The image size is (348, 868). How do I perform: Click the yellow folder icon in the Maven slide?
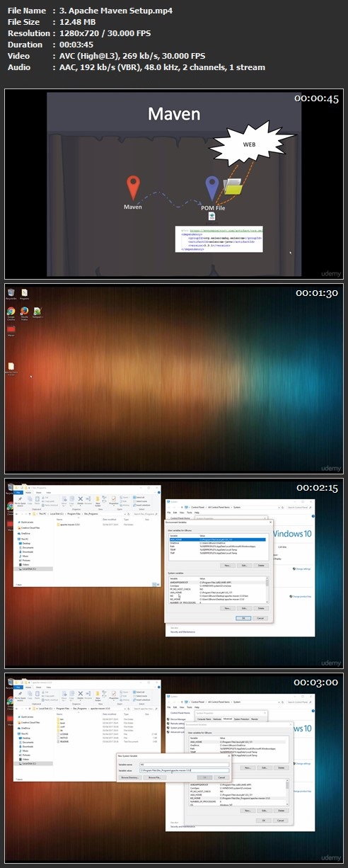(233, 185)
